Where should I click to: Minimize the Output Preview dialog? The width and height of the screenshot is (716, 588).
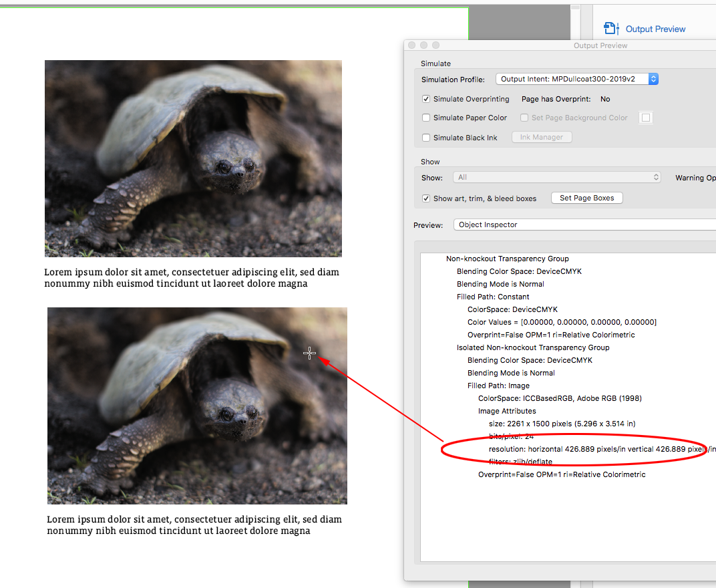point(423,45)
